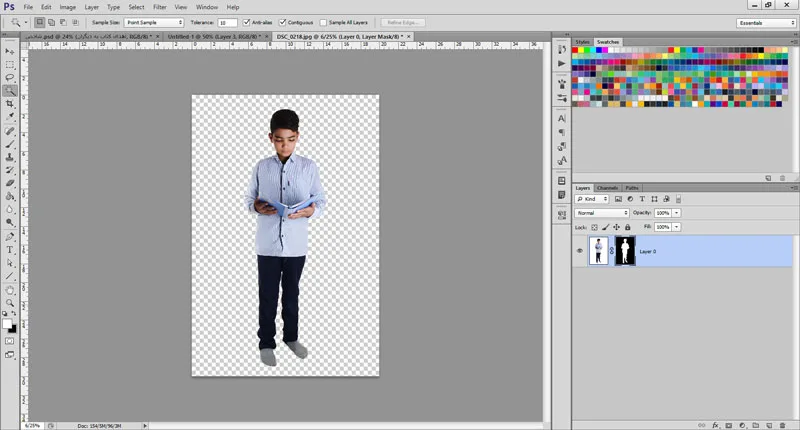Toggle Lock all padlock icon
The image size is (800, 430).
click(x=628, y=227)
